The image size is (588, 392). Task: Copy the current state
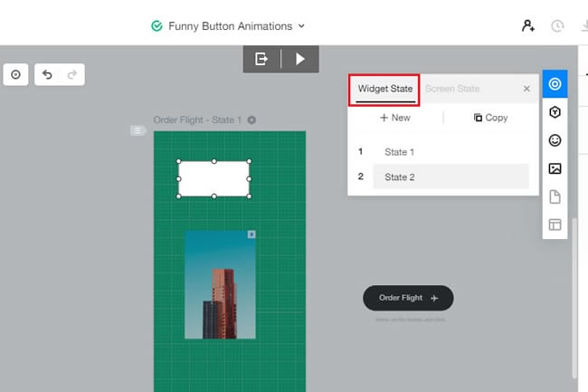coord(490,118)
